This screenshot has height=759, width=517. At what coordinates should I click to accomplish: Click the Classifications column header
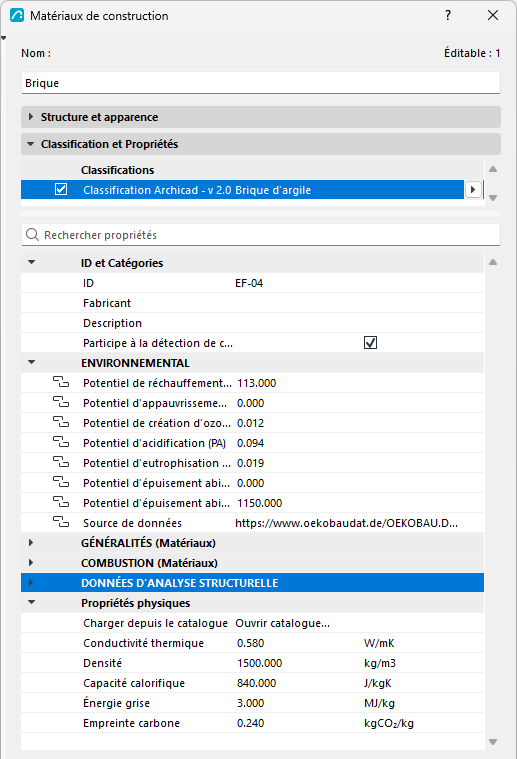point(118,170)
